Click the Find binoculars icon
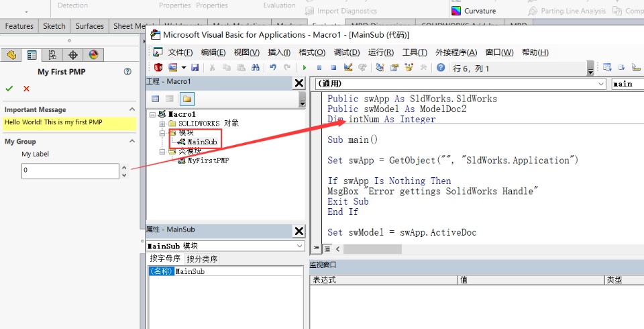The height and width of the screenshot is (329, 644). [255, 67]
